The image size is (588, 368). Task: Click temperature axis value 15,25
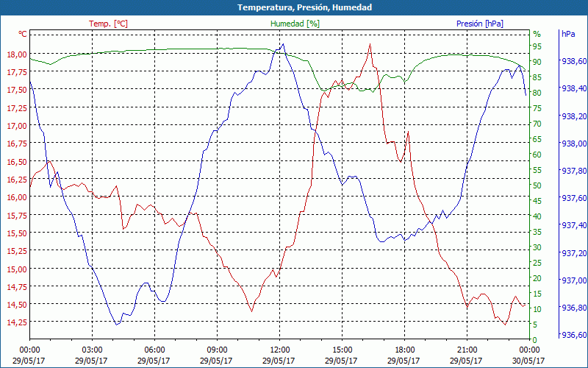pyautogui.click(x=17, y=251)
